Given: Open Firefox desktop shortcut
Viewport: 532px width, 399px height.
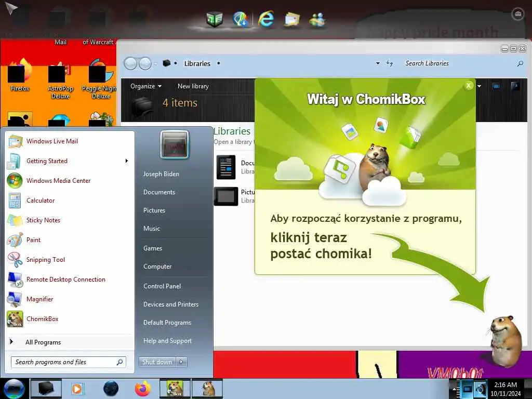Looking at the screenshot, I should click(20, 75).
